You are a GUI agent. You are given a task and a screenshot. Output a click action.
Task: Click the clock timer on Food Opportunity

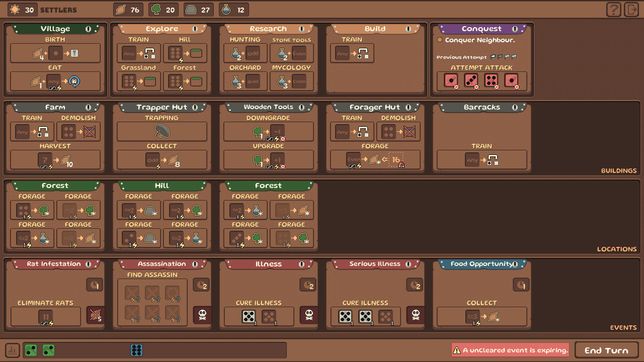pos(521,285)
